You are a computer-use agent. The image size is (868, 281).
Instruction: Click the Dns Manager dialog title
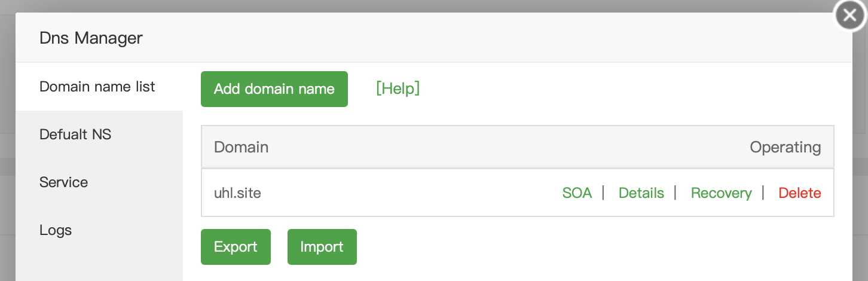point(91,38)
